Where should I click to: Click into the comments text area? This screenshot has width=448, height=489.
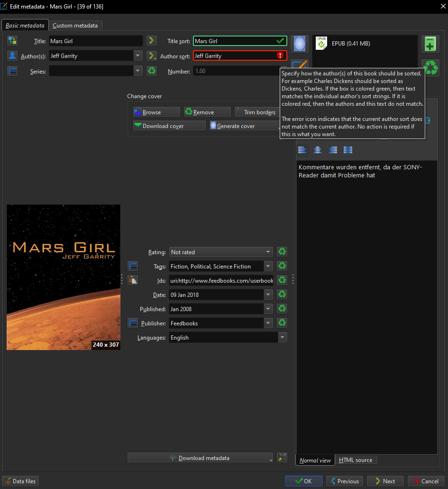(366, 307)
